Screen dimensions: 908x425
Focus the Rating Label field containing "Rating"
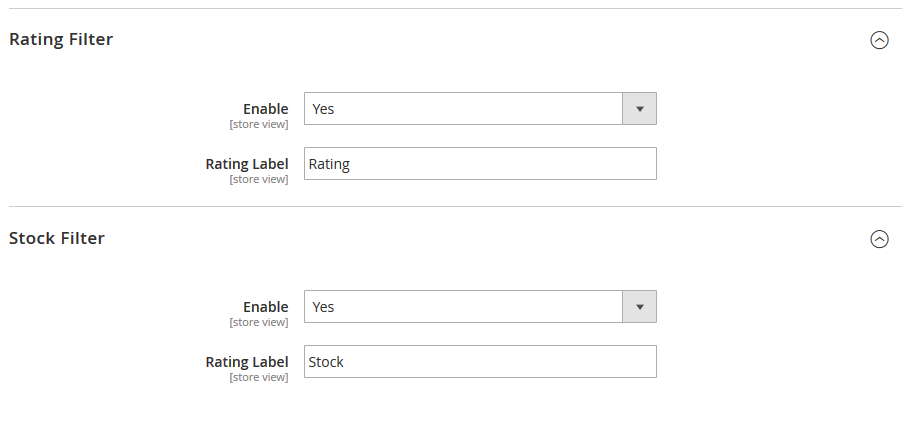480,164
